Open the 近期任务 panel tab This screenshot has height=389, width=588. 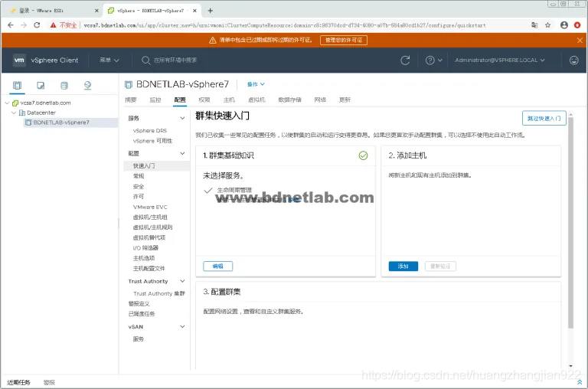(18, 383)
